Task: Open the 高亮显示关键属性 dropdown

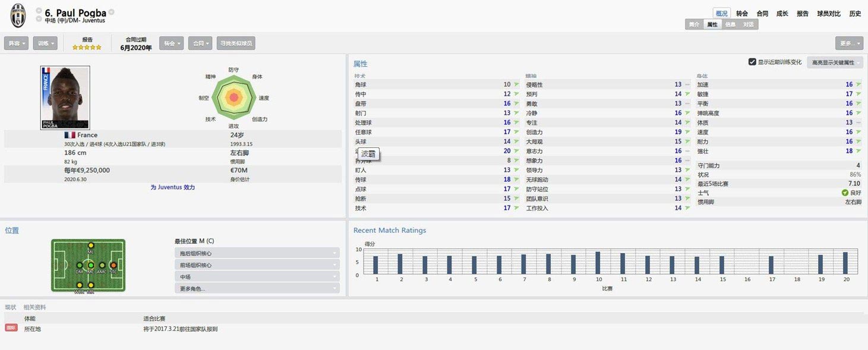Action: click(x=835, y=62)
